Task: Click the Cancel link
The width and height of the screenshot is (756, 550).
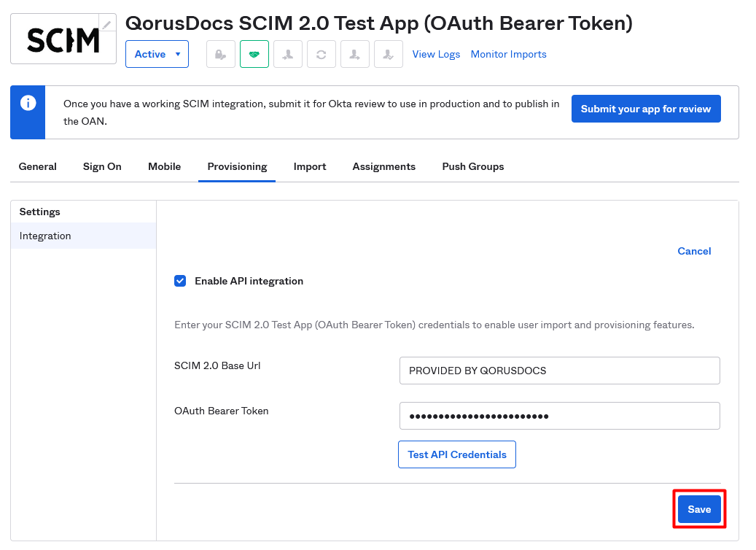Action: coord(694,251)
